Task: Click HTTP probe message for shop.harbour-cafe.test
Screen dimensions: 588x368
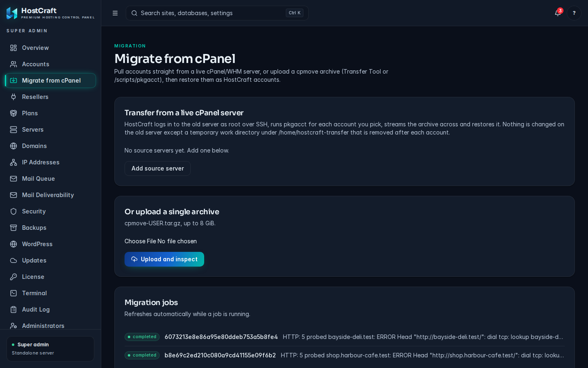Action: [423, 355]
